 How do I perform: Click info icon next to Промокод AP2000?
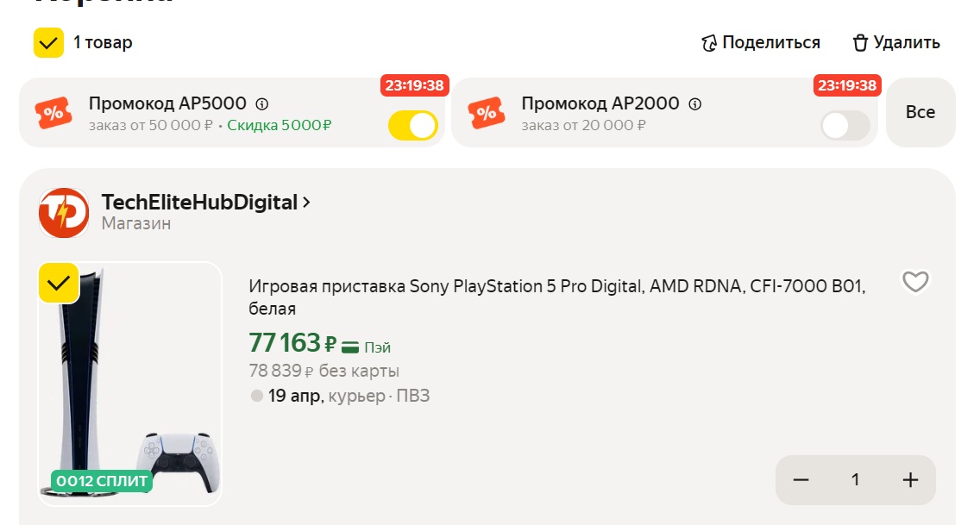pyautogui.click(x=695, y=104)
